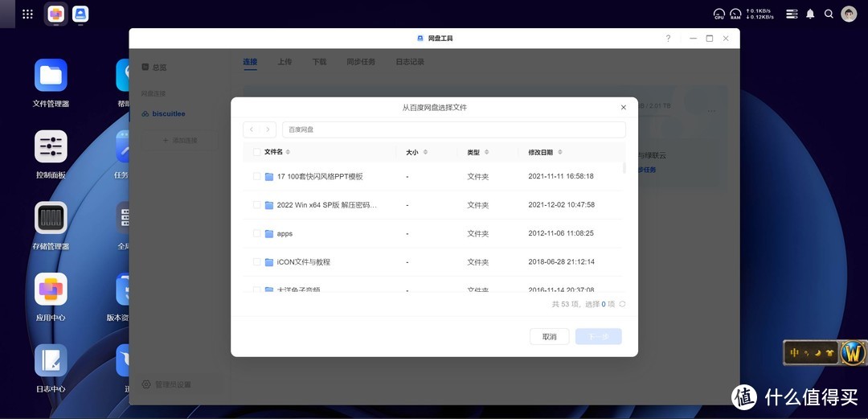Click date 2021-11-11 16:58:18
The height and width of the screenshot is (419, 868).
click(561, 176)
